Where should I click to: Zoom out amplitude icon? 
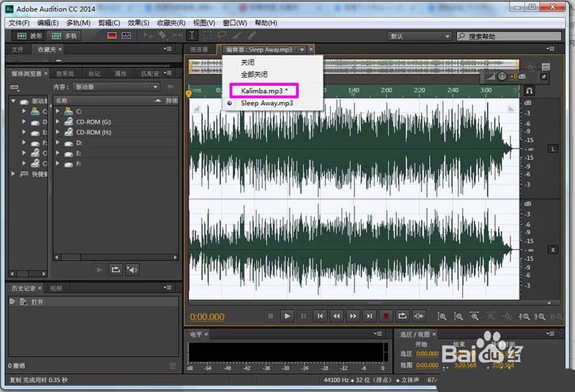pos(459,317)
